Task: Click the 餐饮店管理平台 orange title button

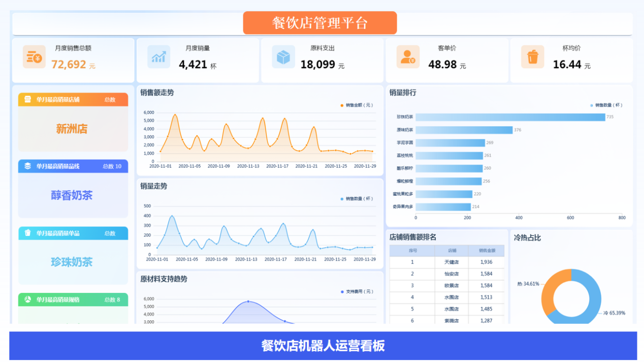Action: (319, 23)
